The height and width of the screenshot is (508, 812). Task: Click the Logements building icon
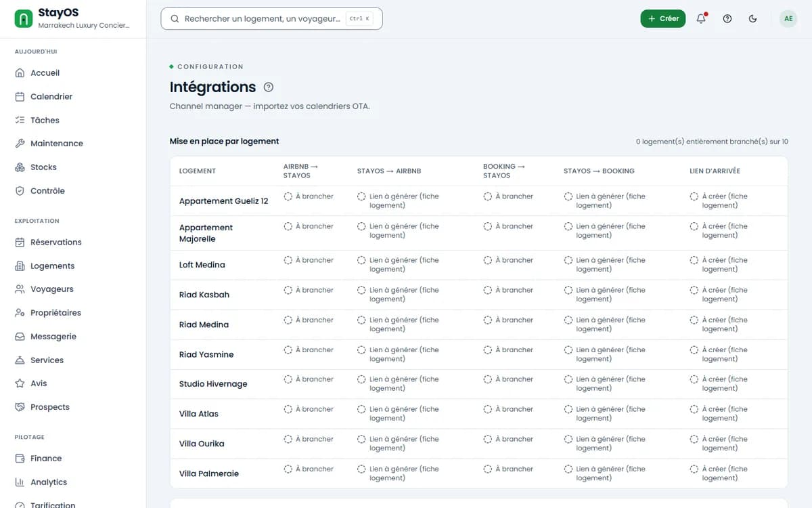click(20, 266)
